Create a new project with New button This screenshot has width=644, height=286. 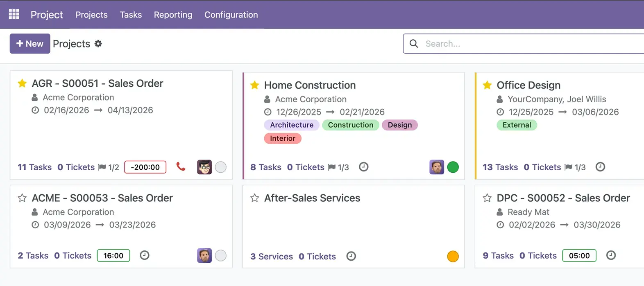(30, 43)
